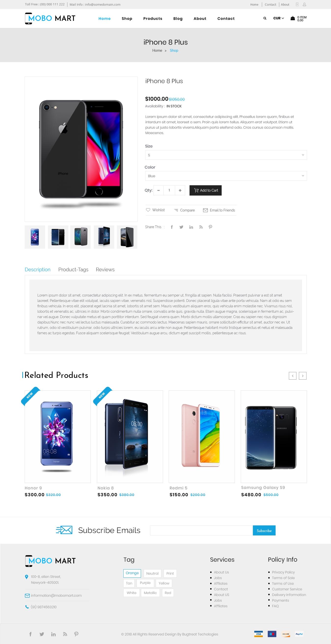Add product to Wishlist heart icon
The height and width of the screenshot is (644, 331).
[x=148, y=210]
